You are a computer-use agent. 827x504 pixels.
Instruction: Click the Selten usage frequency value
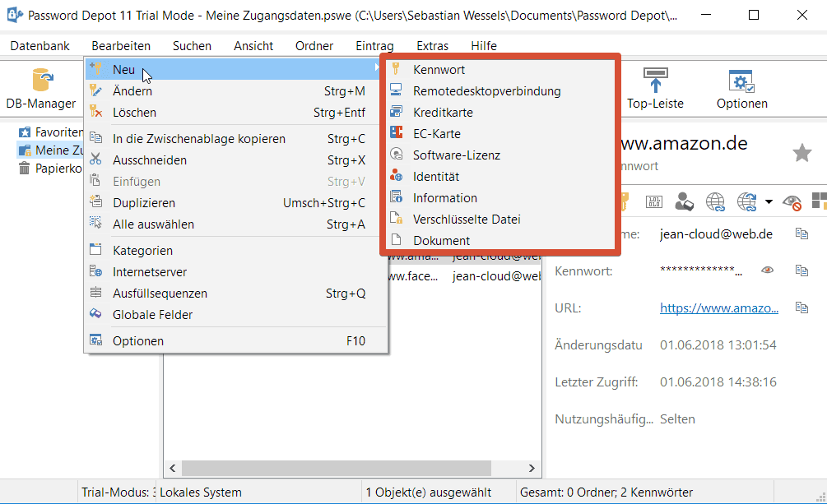point(677,419)
